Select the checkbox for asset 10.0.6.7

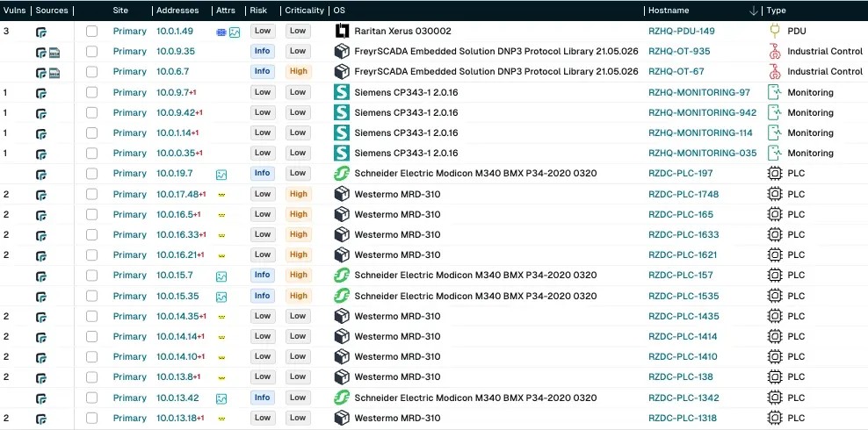coord(92,72)
